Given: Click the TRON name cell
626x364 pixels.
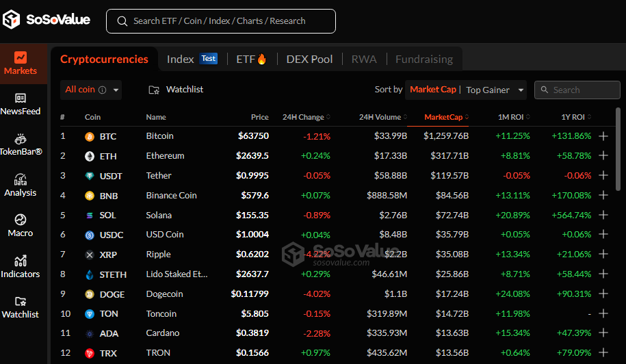Looking at the screenshot, I should click(158, 352).
